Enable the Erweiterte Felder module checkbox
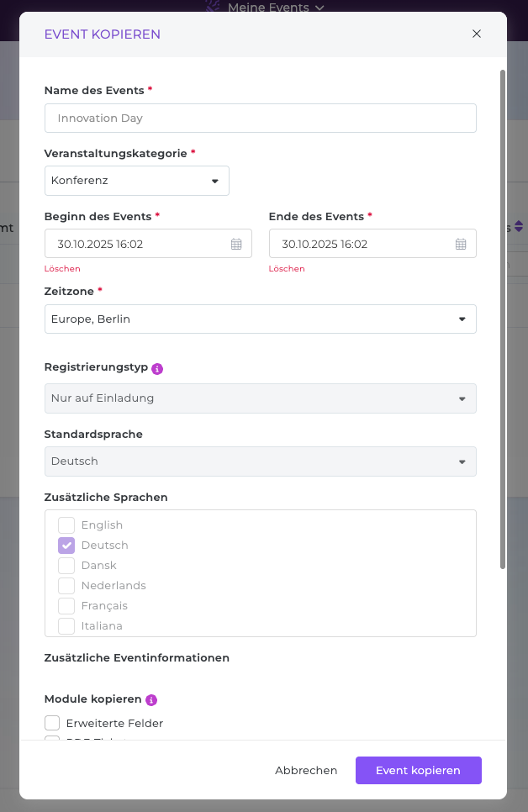The height and width of the screenshot is (812, 528). pyautogui.click(x=52, y=723)
